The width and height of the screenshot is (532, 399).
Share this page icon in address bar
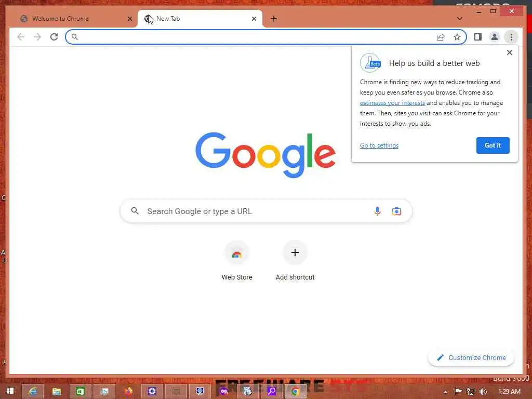tap(441, 37)
